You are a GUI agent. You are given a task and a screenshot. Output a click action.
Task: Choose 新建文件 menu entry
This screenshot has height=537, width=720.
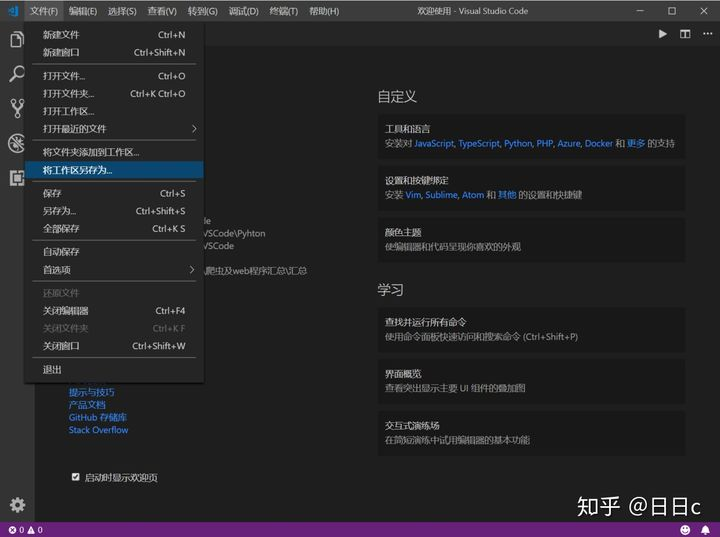point(115,34)
